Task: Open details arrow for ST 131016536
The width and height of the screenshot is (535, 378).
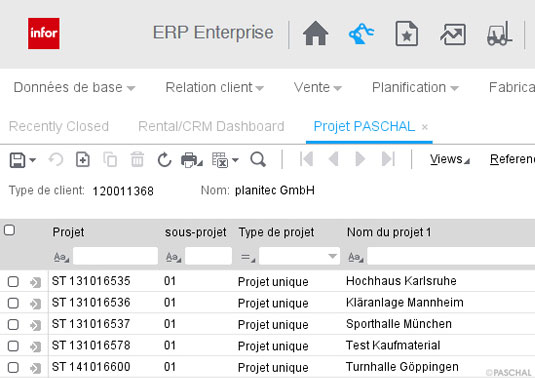Action: (x=35, y=304)
